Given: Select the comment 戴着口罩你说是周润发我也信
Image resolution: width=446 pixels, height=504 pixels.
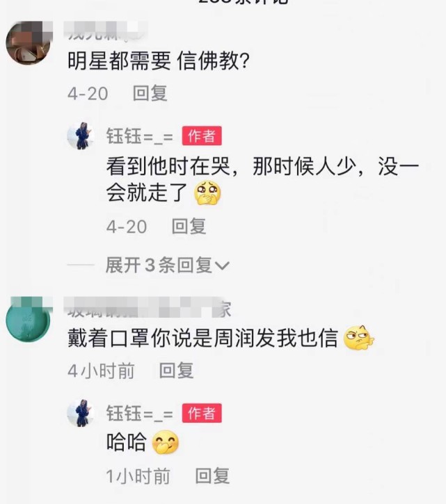Looking at the screenshot, I should [x=202, y=338].
